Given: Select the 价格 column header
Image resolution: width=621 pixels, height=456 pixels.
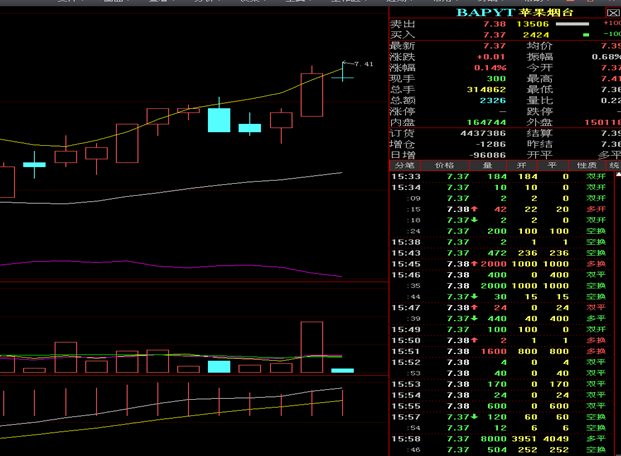Looking at the screenshot, I should tap(444, 165).
